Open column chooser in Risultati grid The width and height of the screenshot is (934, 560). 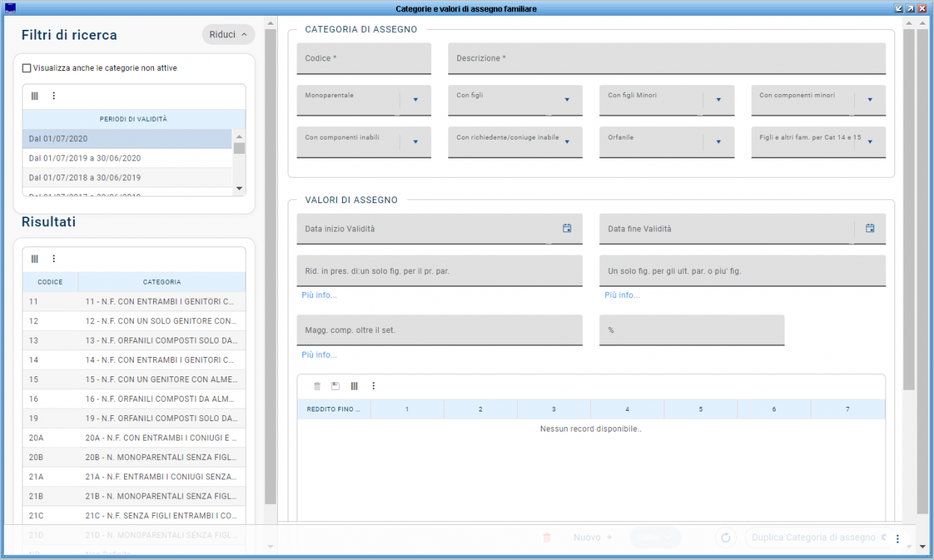[34, 258]
